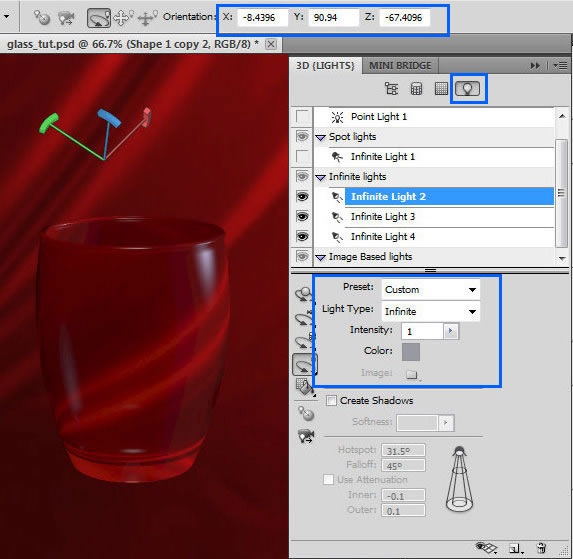Collapse the Infinite lights group
Image resolution: width=573 pixels, height=559 pixels.
(320, 178)
